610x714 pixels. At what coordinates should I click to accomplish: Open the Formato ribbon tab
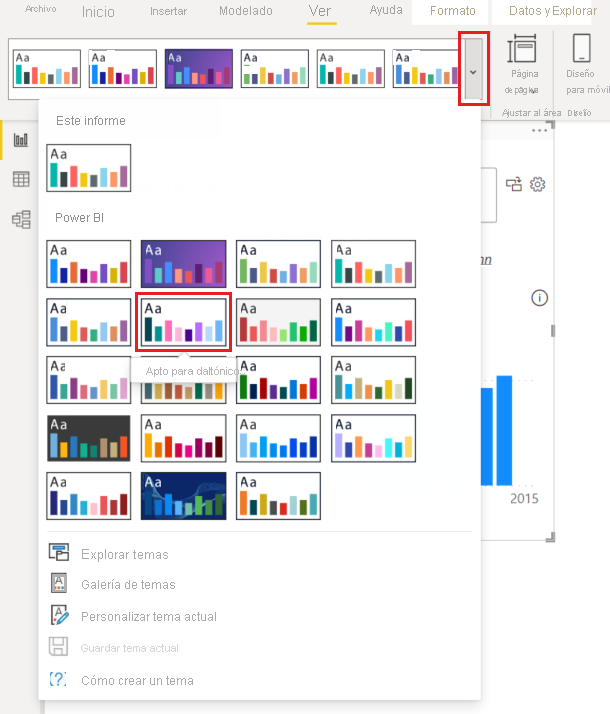452,10
